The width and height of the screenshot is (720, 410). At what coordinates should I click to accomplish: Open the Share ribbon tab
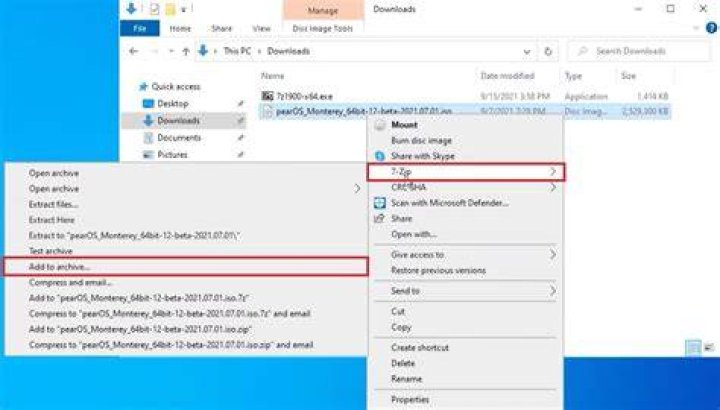click(221, 28)
